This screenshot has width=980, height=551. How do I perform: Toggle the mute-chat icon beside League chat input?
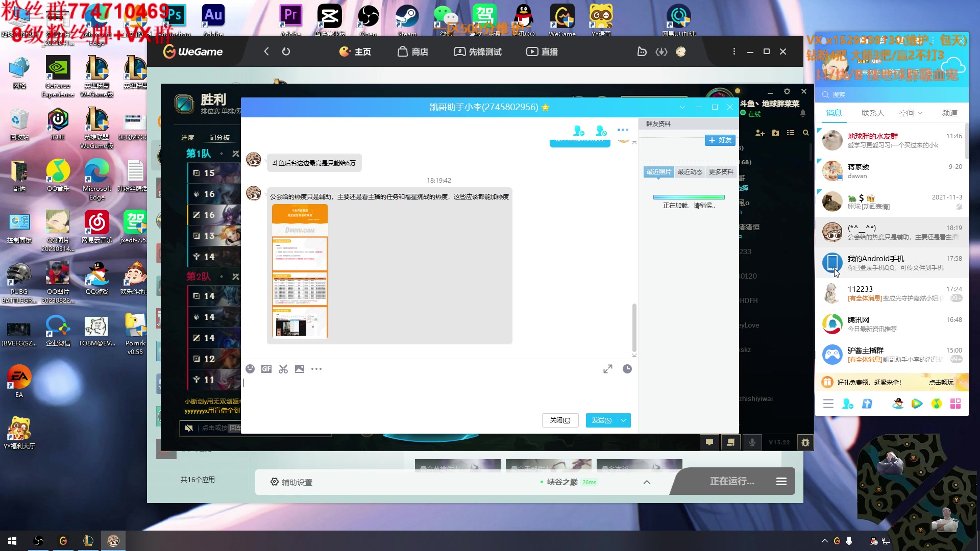(x=189, y=428)
